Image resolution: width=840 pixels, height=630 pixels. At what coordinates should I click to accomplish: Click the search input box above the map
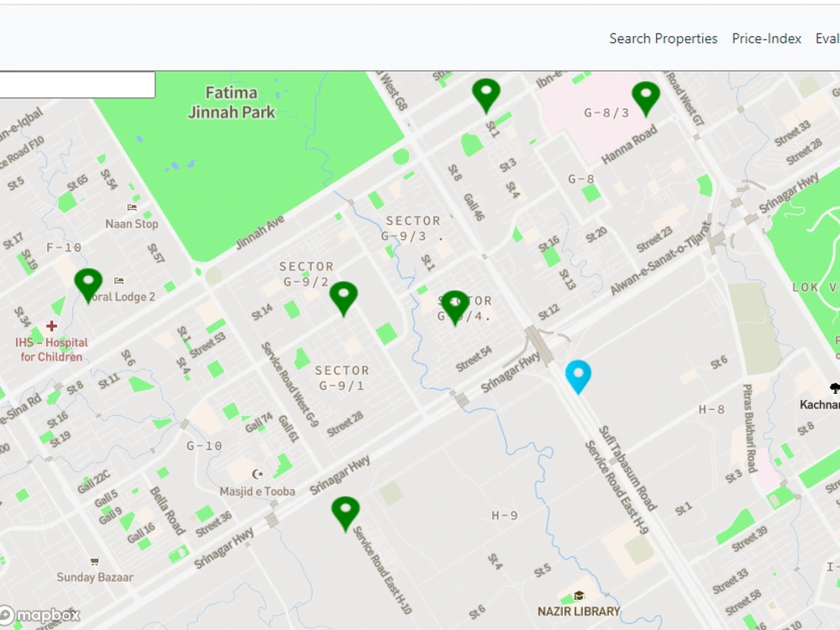pyautogui.click(x=77, y=85)
